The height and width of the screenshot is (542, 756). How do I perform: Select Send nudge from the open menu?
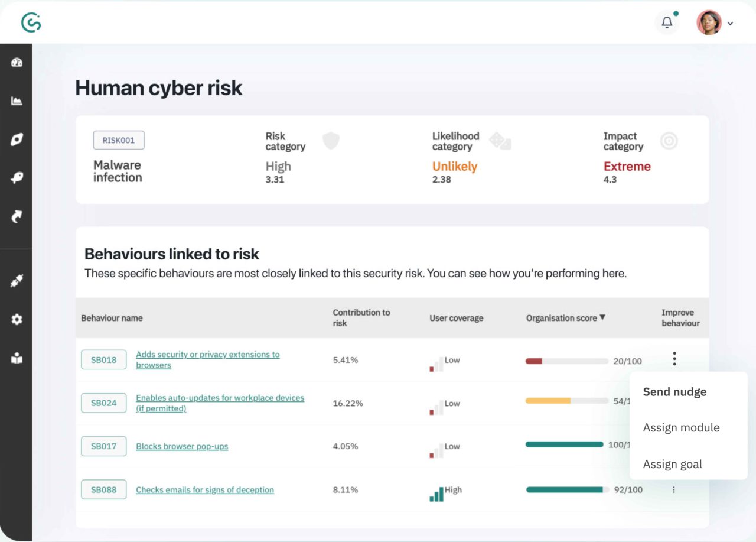[674, 391]
